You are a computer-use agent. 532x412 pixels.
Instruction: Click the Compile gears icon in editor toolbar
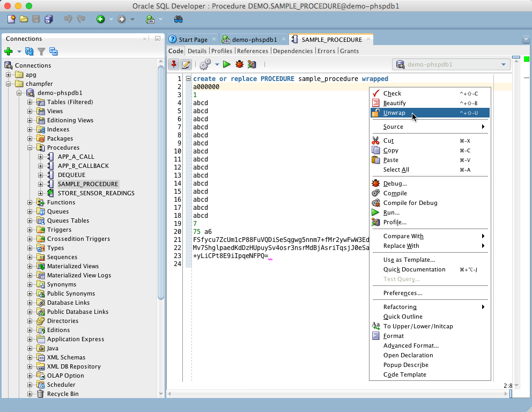(x=205, y=64)
